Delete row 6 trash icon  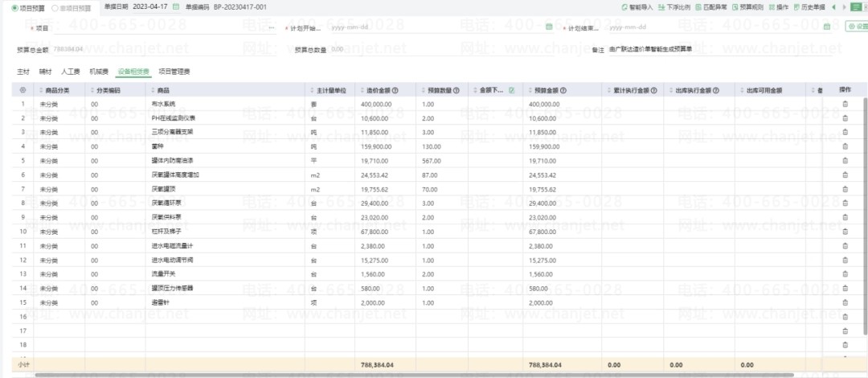tap(845, 175)
